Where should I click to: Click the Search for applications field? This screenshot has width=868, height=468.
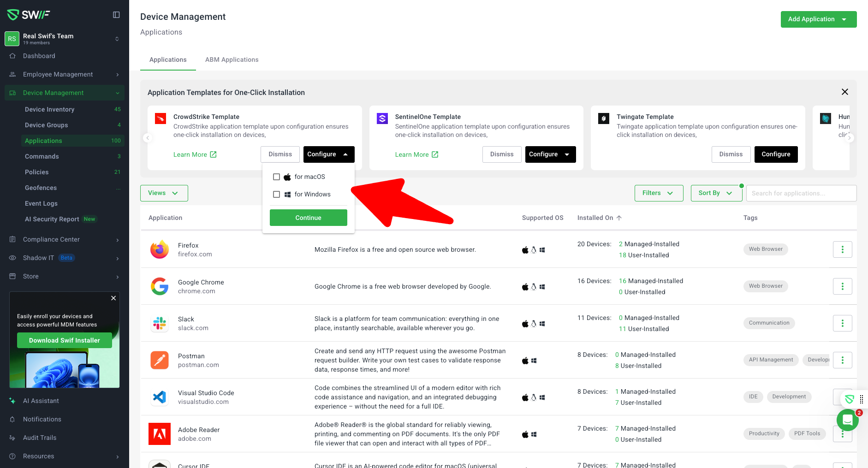click(x=801, y=193)
